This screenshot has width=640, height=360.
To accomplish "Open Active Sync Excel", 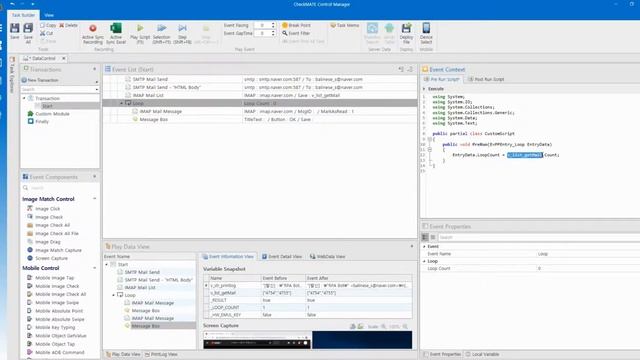I will (116, 33).
